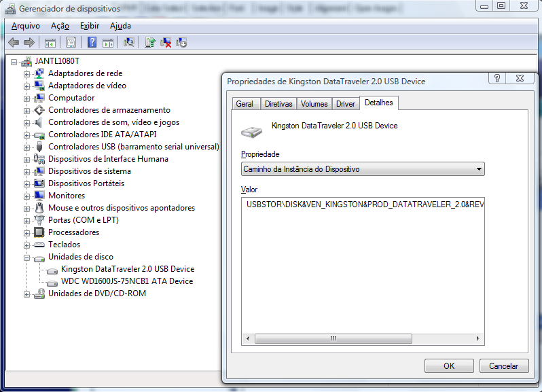Click the Cancelar button

(504, 366)
